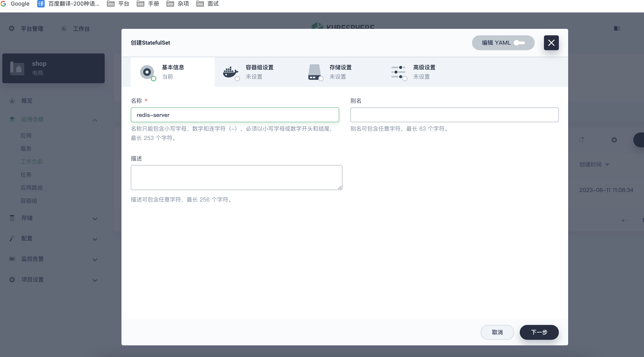Select the shop 电商 project card

pyautogui.click(x=54, y=68)
